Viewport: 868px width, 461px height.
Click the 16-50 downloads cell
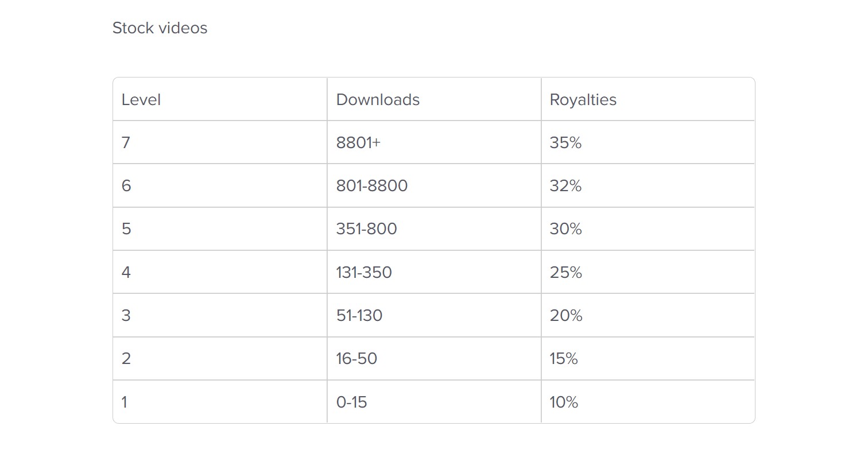pyautogui.click(x=356, y=359)
